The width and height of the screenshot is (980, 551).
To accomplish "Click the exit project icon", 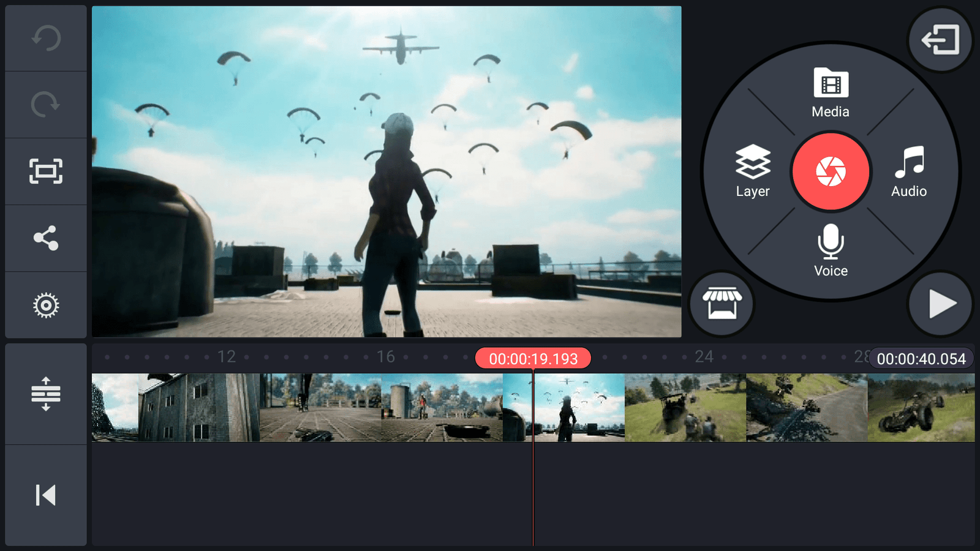I will pos(940,40).
